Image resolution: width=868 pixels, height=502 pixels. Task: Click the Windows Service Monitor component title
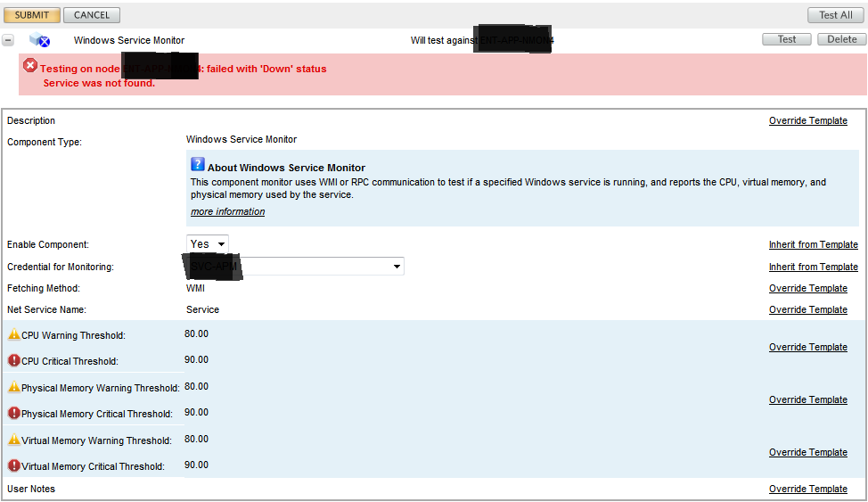click(x=129, y=40)
